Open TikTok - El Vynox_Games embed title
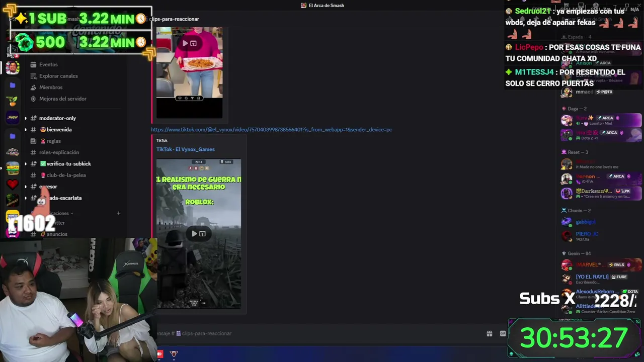 pyautogui.click(x=185, y=149)
